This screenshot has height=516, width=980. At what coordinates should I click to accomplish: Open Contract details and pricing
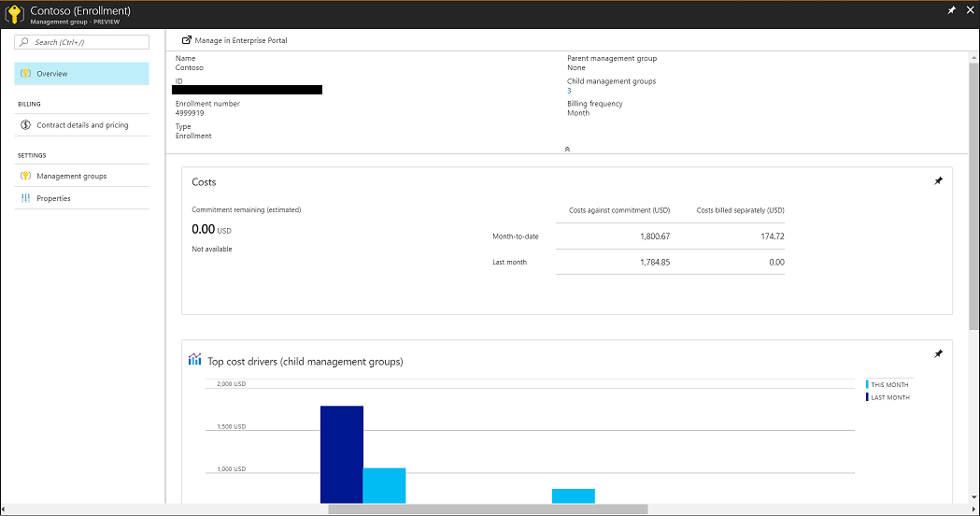point(82,125)
